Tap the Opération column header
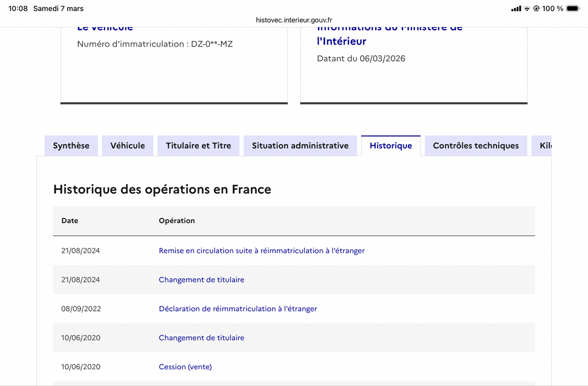 pos(177,220)
